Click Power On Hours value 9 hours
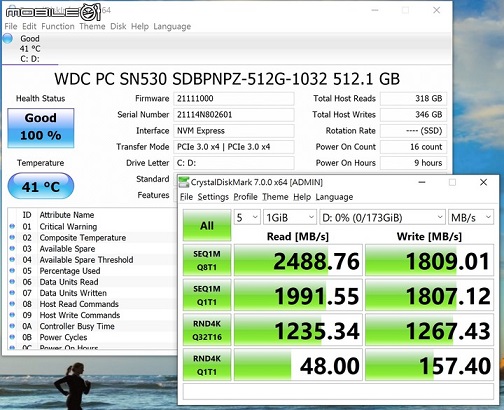504x410 pixels. pyautogui.click(x=413, y=163)
